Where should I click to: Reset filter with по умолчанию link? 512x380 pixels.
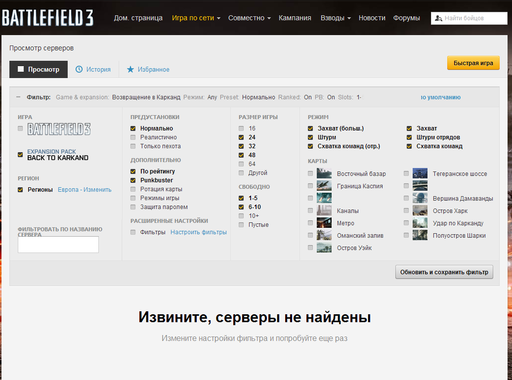[x=441, y=97]
